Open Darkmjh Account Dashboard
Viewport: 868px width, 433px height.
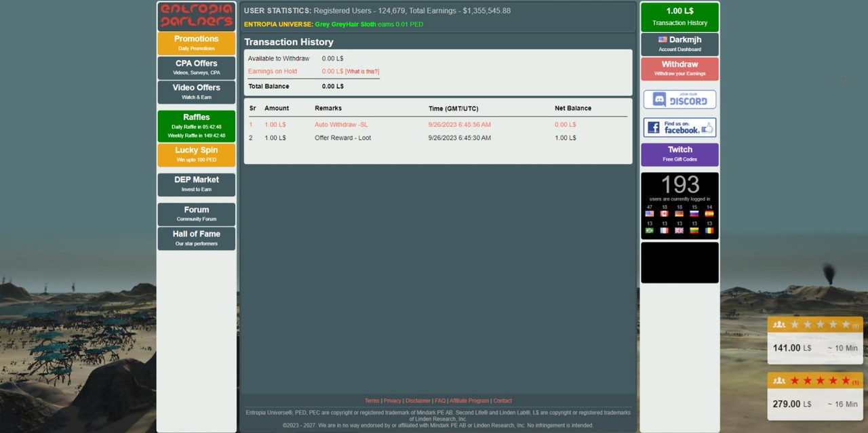point(679,44)
